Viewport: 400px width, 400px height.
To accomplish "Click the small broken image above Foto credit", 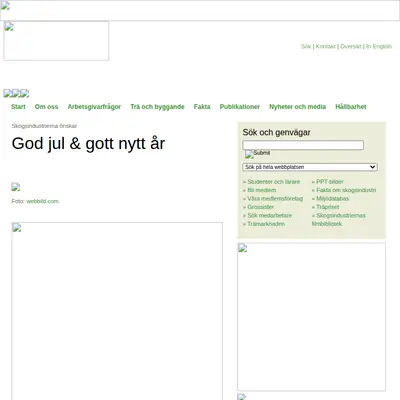I will 16,187.
